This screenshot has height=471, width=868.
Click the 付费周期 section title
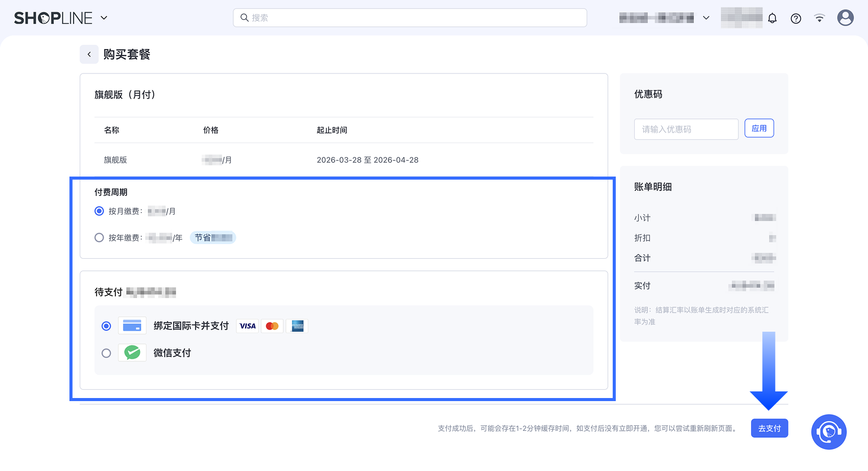(110, 192)
